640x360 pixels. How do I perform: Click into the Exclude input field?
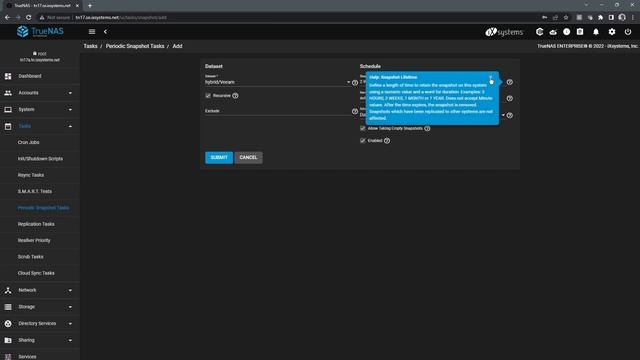click(278, 111)
